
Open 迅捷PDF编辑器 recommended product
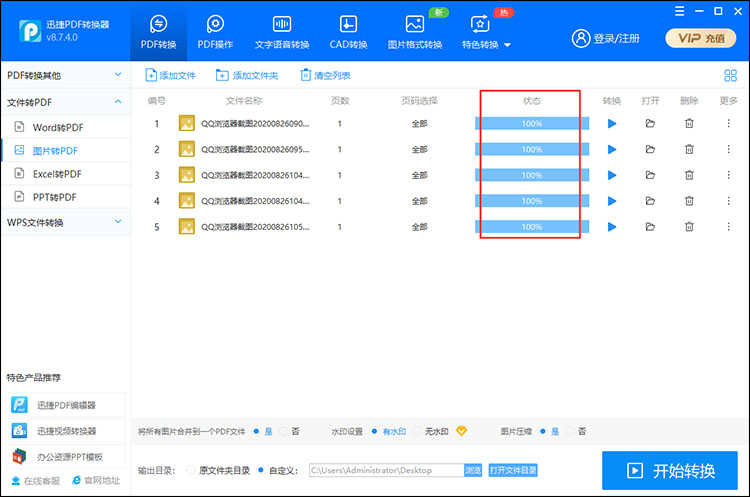[x=66, y=405]
